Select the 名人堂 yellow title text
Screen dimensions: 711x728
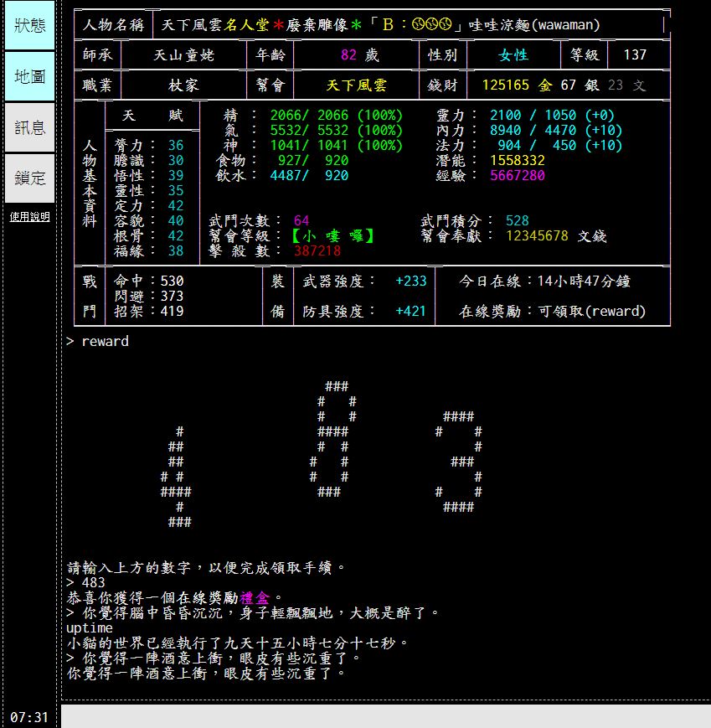coord(246,24)
